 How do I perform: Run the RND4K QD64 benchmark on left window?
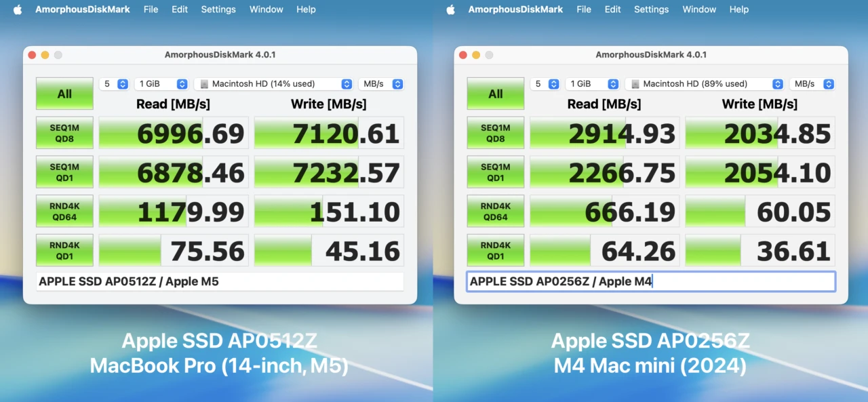tap(64, 211)
